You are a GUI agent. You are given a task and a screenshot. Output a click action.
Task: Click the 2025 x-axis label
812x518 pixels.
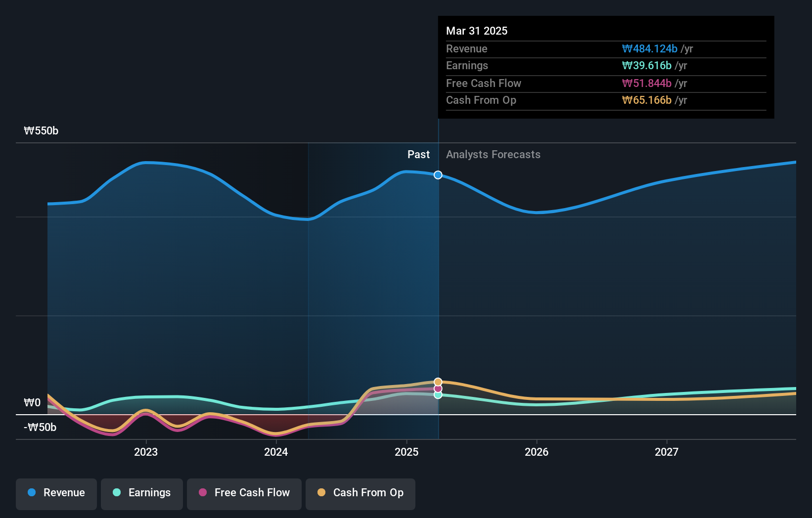click(x=406, y=452)
